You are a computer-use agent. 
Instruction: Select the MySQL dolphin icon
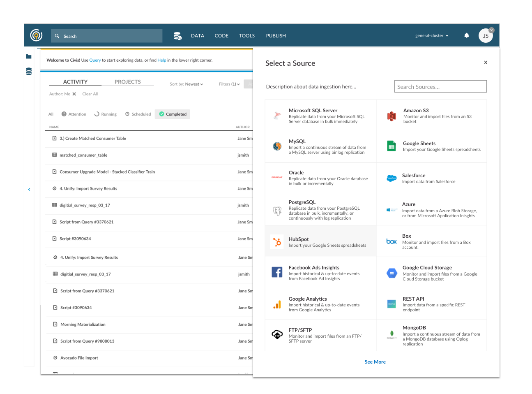pos(277,146)
